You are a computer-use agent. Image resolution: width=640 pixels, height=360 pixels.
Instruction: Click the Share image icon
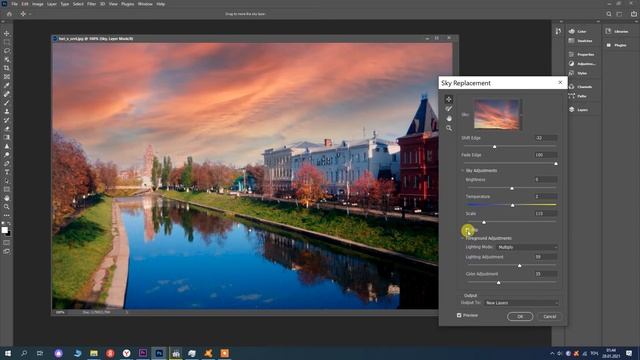click(634, 14)
